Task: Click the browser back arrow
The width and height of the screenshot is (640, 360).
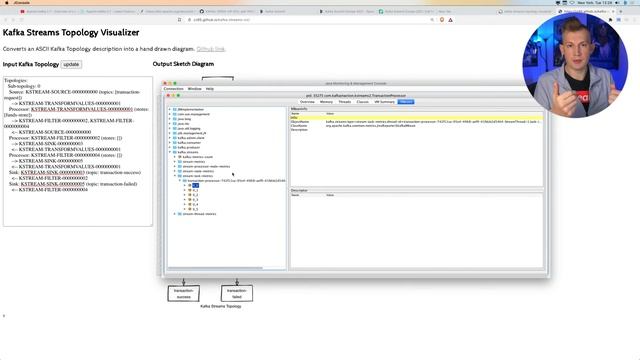Action: [6, 20]
